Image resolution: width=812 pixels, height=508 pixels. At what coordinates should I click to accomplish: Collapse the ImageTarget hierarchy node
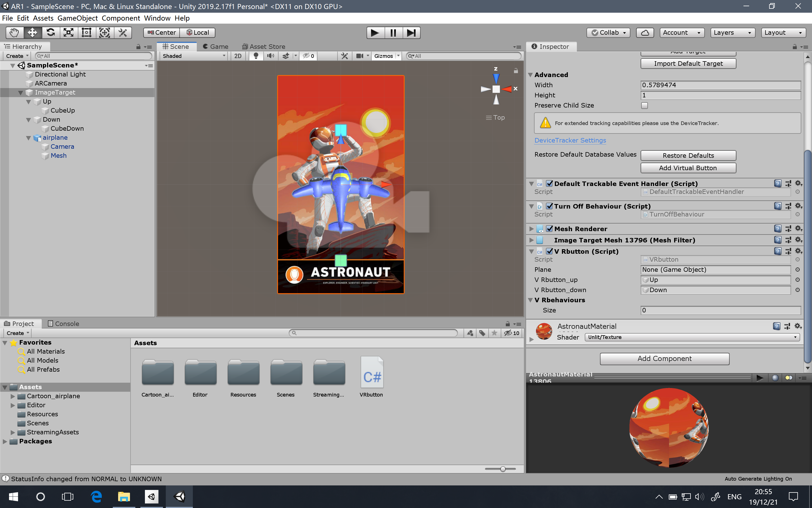(21, 93)
